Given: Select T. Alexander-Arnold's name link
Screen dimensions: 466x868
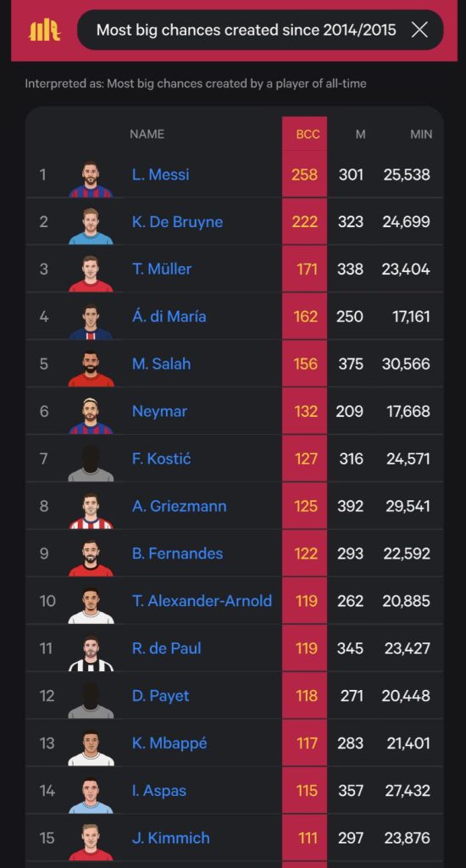Looking at the screenshot, I should [202, 601].
